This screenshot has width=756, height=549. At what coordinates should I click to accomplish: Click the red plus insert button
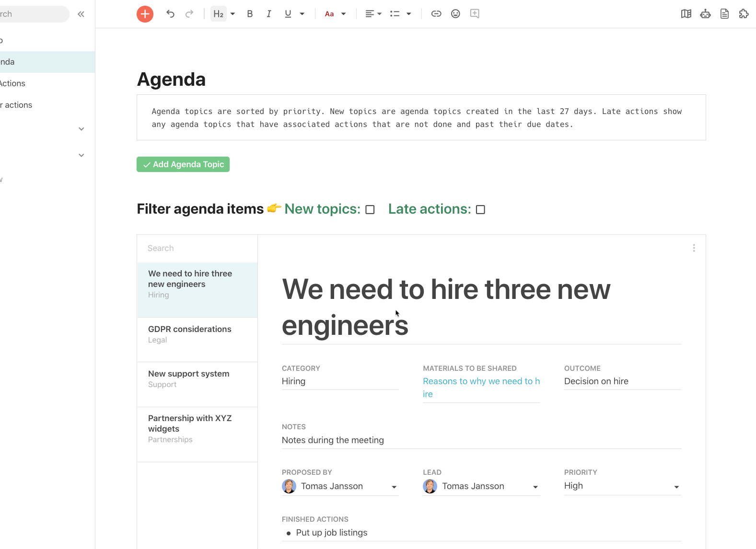145,14
